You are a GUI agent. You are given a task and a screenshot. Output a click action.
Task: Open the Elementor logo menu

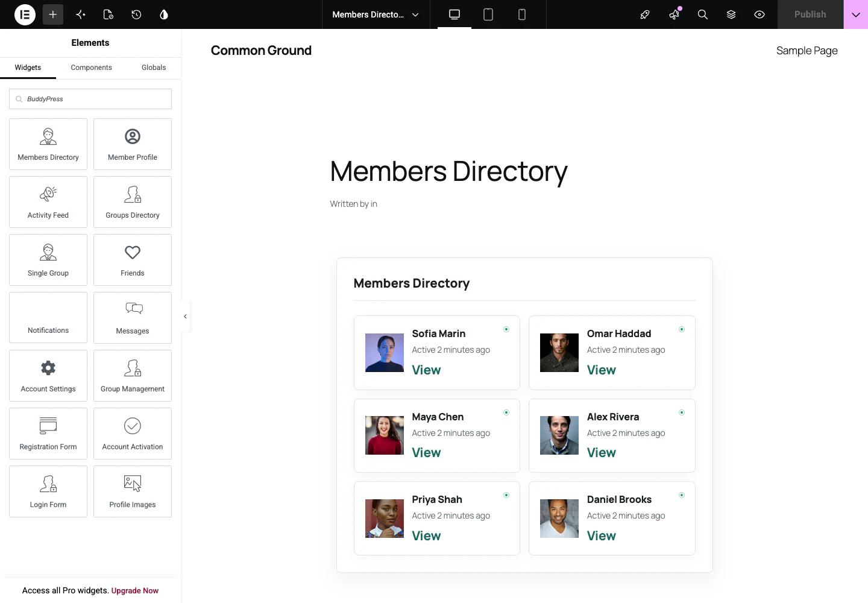(x=25, y=14)
